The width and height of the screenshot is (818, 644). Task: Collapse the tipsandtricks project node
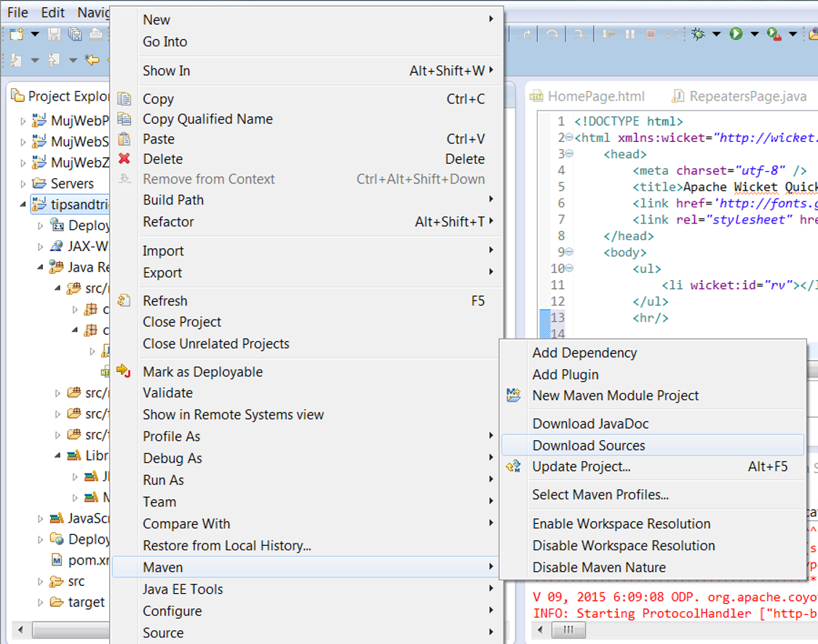pos(23,204)
